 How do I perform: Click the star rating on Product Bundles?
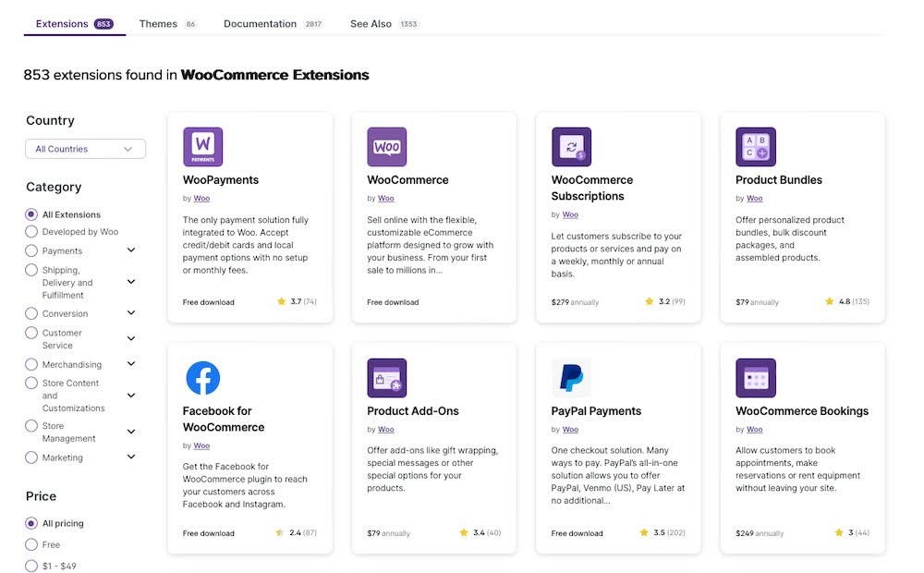click(847, 301)
